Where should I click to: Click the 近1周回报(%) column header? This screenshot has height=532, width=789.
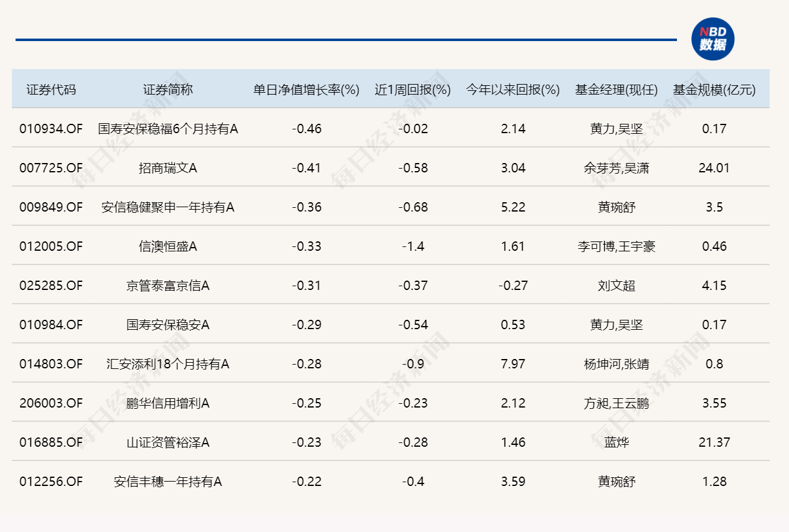point(413,90)
